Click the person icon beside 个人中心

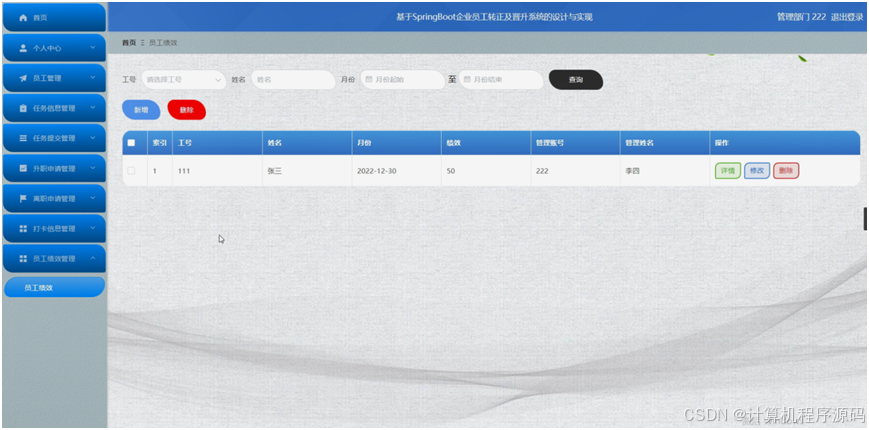(23, 48)
